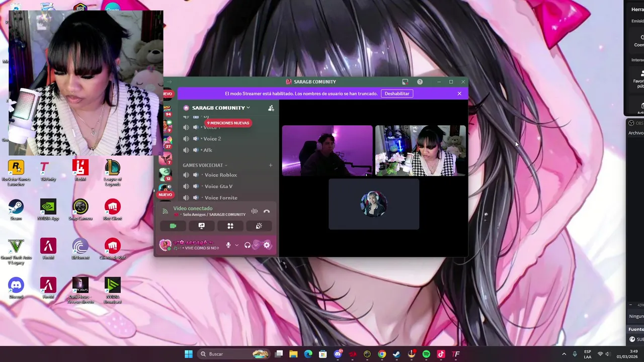Open Discord user settings gear
Image resolution: width=644 pixels, height=362 pixels.
tap(267, 245)
